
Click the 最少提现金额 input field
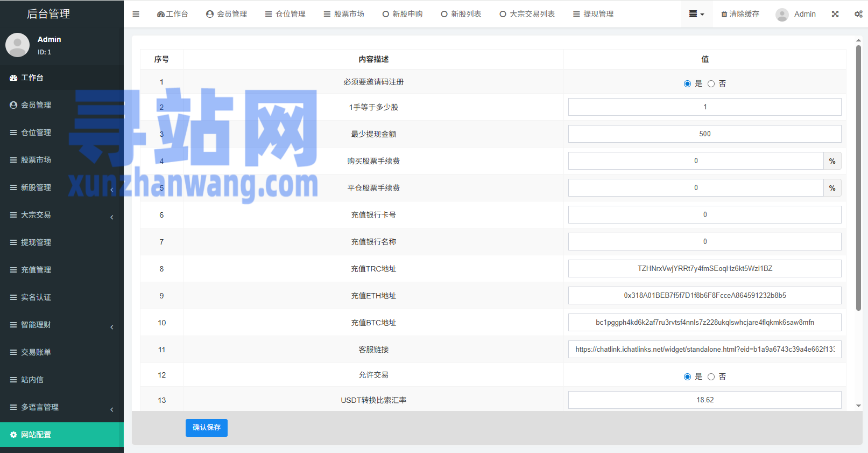pyautogui.click(x=704, y=134)
